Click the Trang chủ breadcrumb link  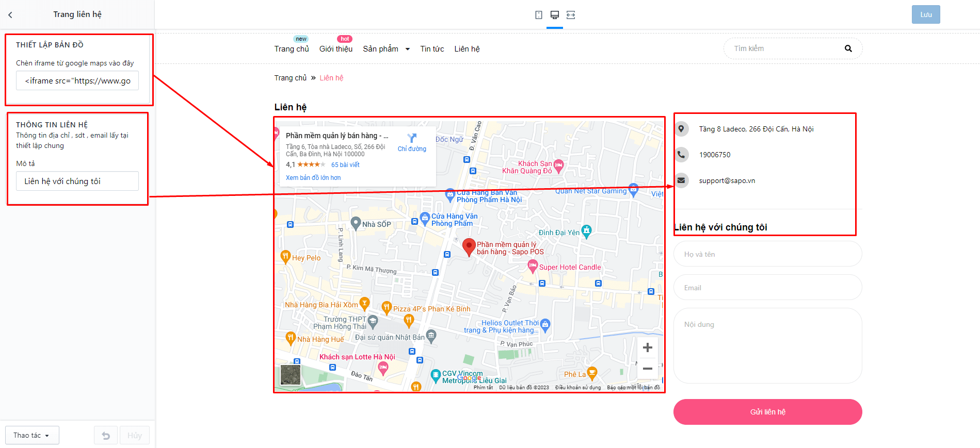click(291, 78)
